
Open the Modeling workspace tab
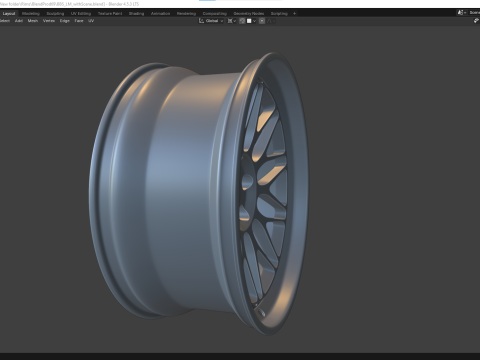click(x=31, y=13)
